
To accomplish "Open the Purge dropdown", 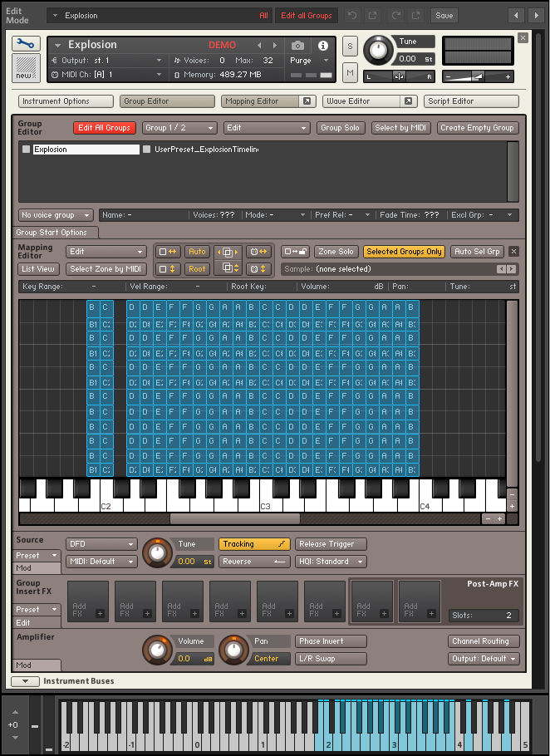I will pos(309,61).
